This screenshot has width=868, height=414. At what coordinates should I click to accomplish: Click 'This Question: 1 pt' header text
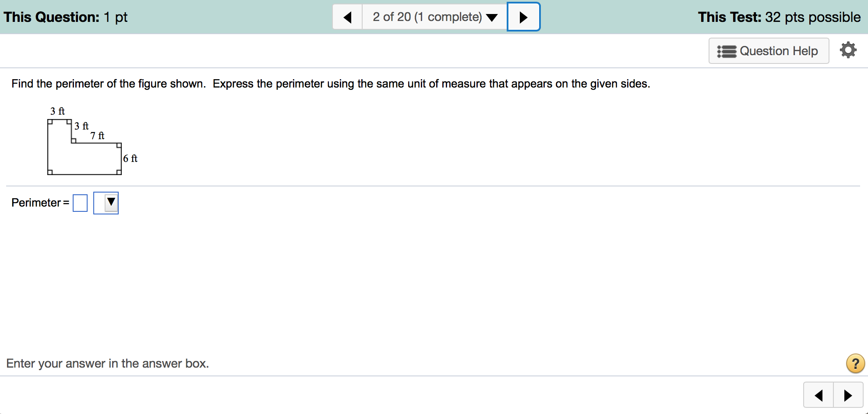66,17
